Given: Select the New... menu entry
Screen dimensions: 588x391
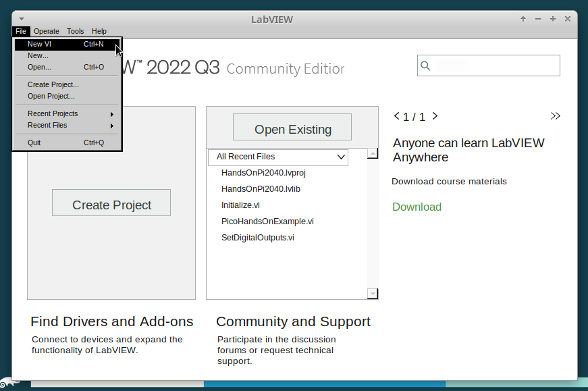Looking at the screenshot, I should click(67, 55).
